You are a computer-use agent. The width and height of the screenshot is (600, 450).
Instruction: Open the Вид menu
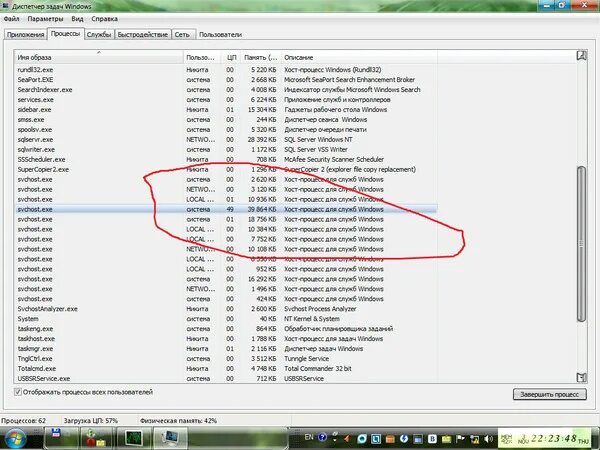coord(77,19)
